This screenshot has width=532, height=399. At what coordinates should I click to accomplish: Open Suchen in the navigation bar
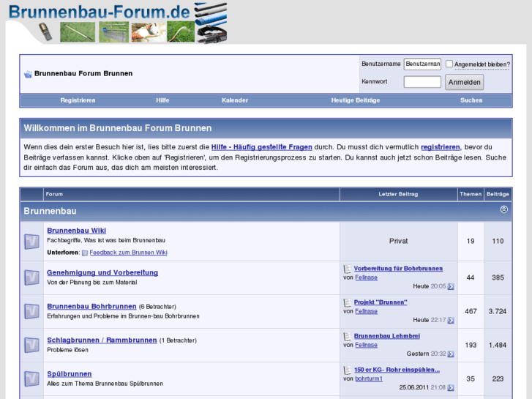pos(471,100)
